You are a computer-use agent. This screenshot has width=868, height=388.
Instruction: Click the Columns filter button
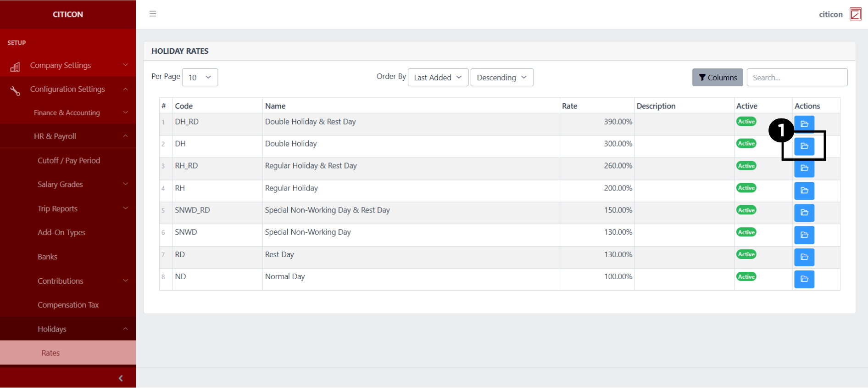717,78
